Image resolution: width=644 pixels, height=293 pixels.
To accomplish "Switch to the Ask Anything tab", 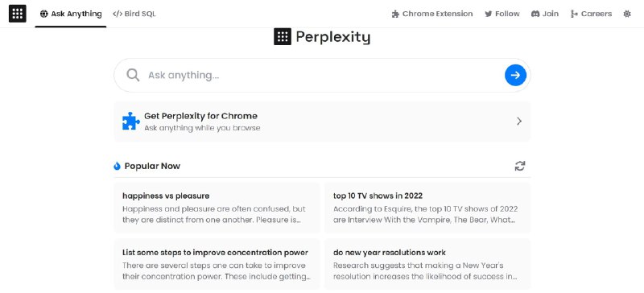I will (71, 14).
